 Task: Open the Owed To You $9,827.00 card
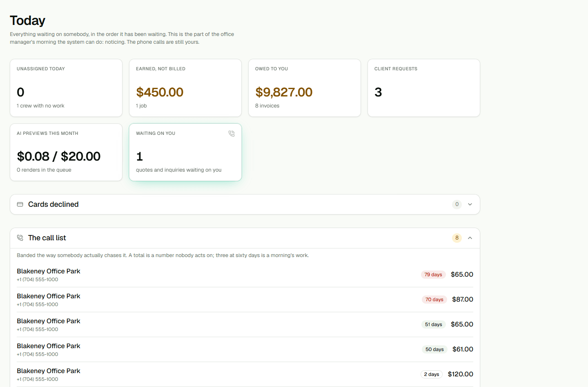(x=305, y=88)
